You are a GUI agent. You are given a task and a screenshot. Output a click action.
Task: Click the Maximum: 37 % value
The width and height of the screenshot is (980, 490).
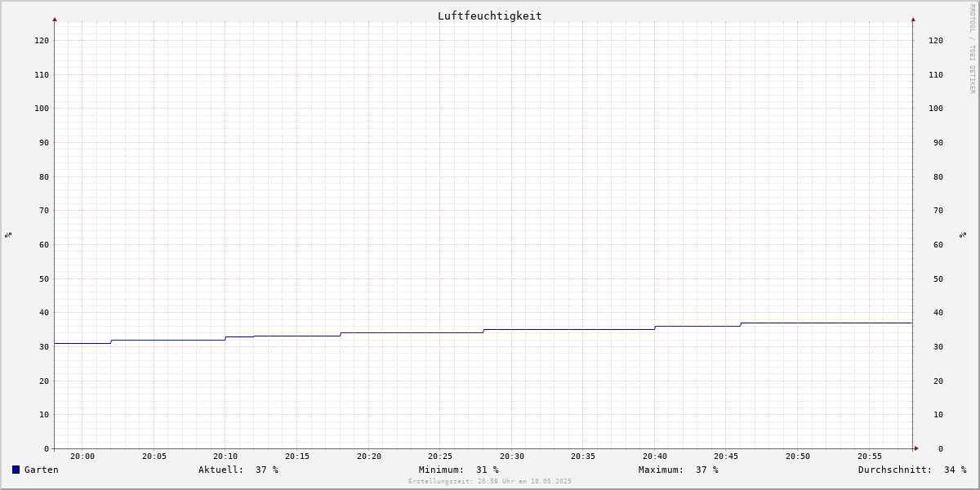(679, 470)
